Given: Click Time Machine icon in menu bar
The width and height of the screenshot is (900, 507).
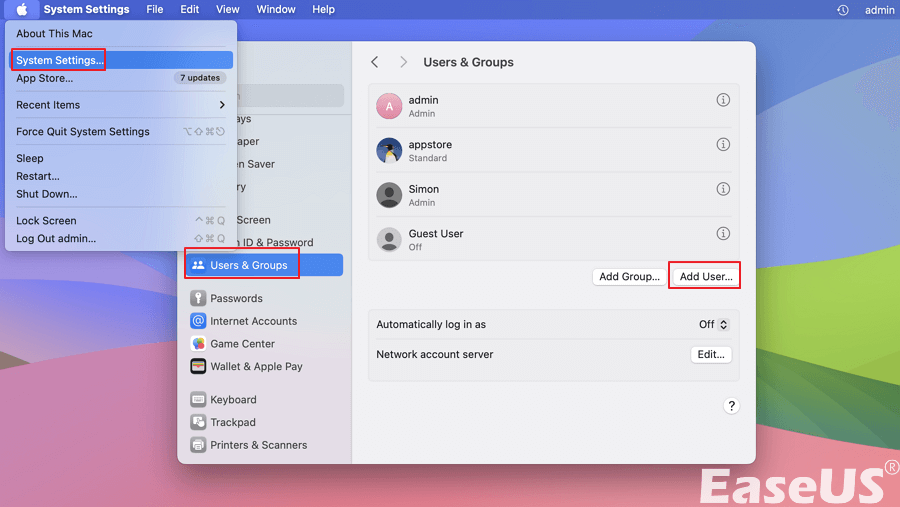Looking at the screenshot, I should coord(843,10).
